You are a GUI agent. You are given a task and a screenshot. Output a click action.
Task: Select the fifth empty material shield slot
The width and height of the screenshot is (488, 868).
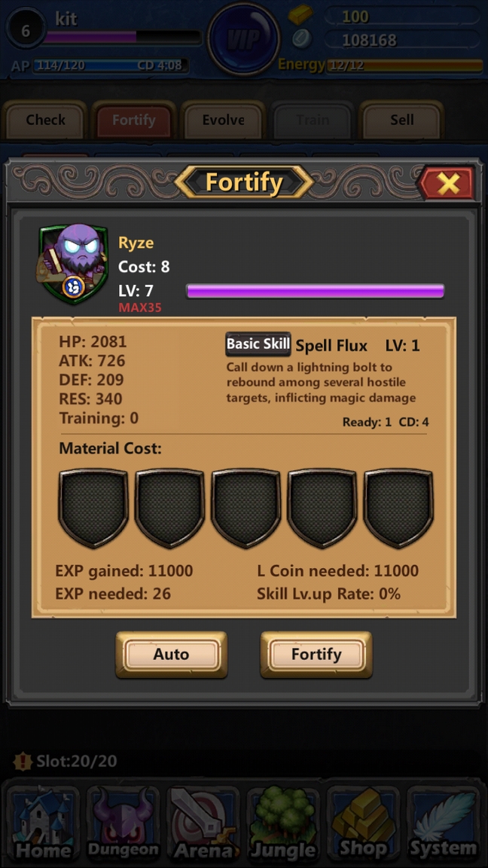click(399, 508)
